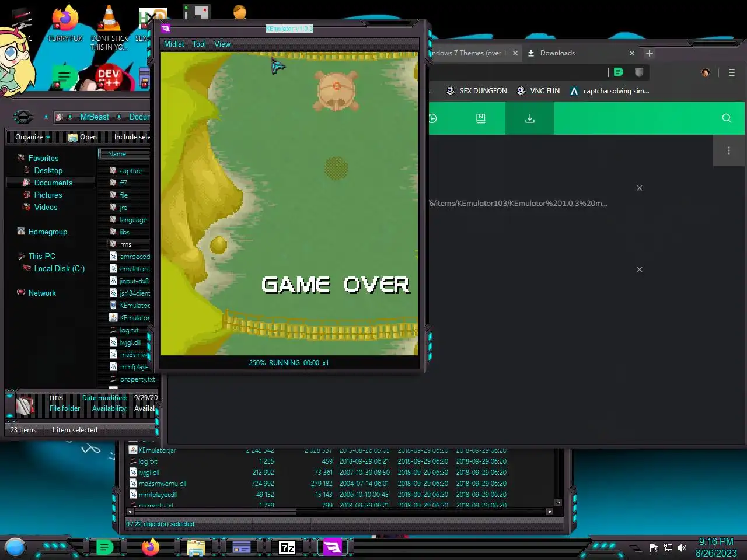
Task: Switch to the Windows 7 Themes browser tab
Action: 467,53
